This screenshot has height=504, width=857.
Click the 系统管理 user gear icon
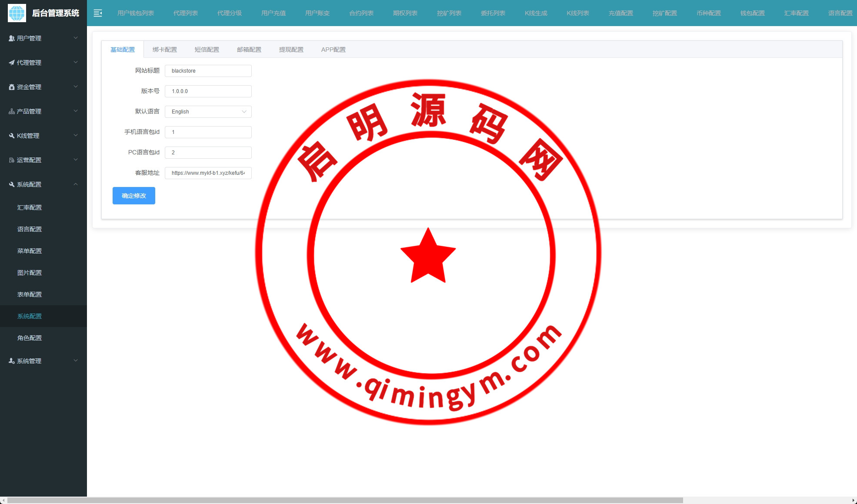click(12, 361)
